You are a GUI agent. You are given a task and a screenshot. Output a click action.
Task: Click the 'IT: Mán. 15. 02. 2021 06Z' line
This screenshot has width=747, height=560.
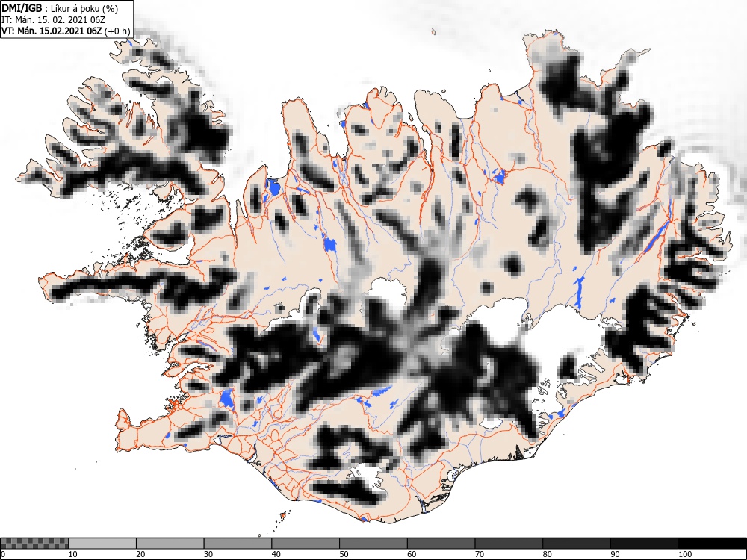pyautogui.click(x=53, y=20)
